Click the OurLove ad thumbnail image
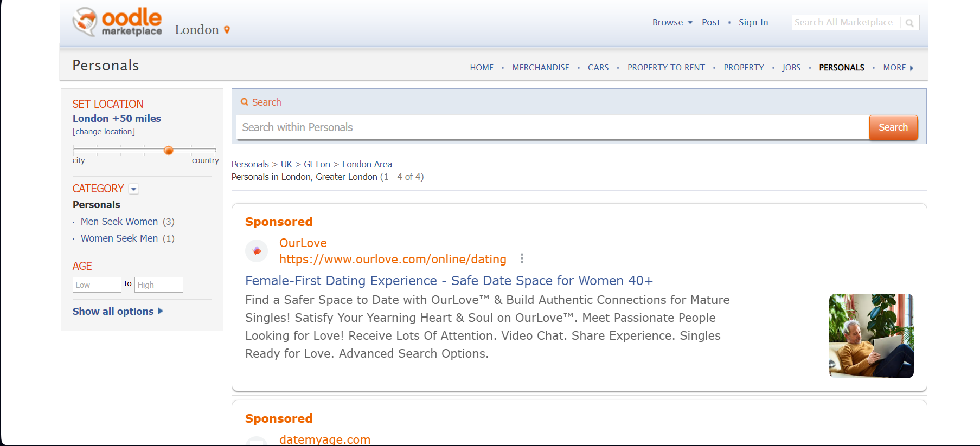 click(x=871, y=336)
